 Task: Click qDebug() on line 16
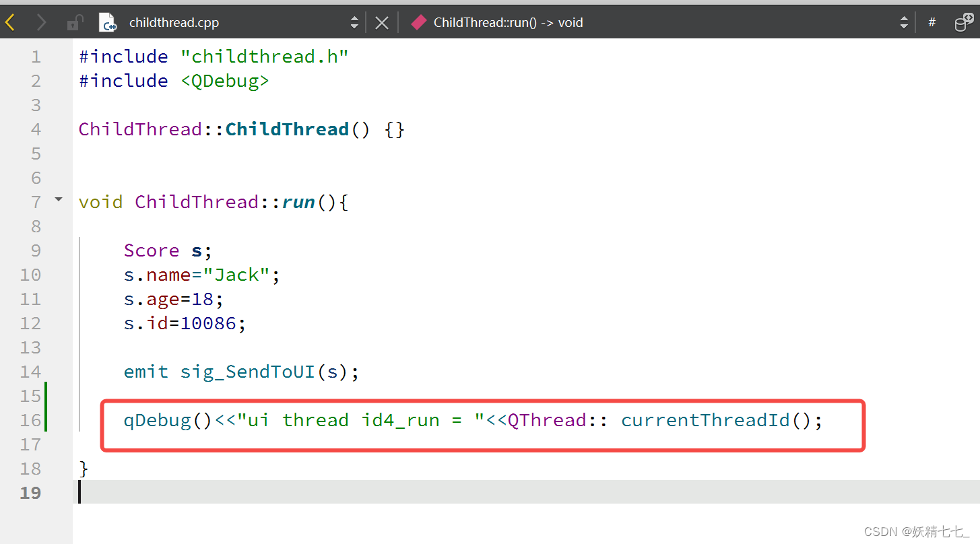169,420
